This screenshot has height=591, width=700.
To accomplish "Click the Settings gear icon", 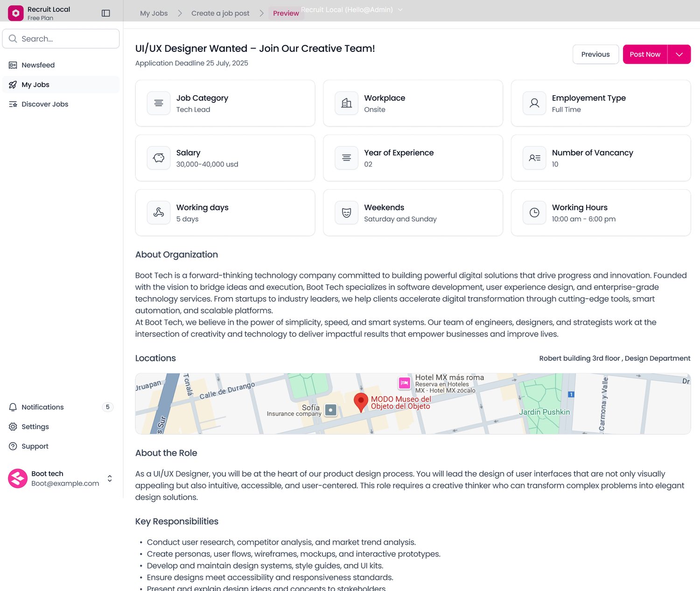I will click(13, 427).
